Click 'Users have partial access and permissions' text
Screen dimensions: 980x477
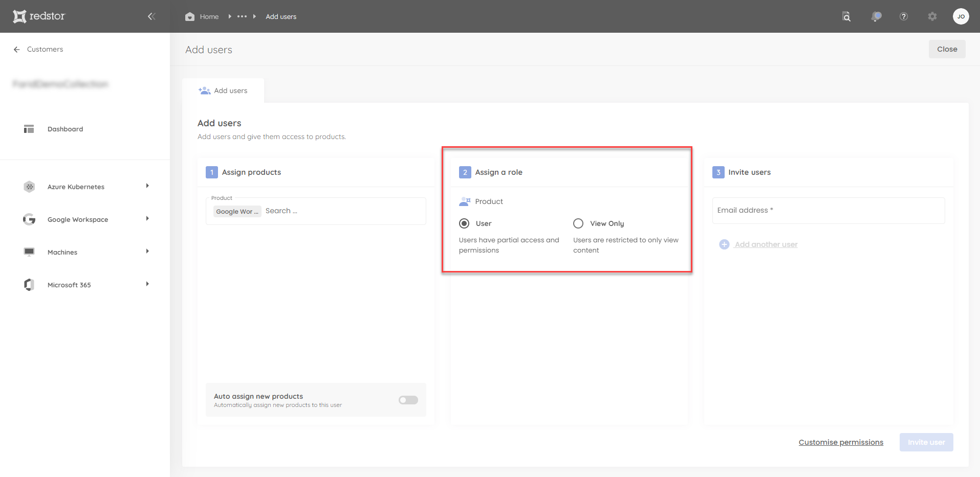pyautogui.click(x=509, y=245)
